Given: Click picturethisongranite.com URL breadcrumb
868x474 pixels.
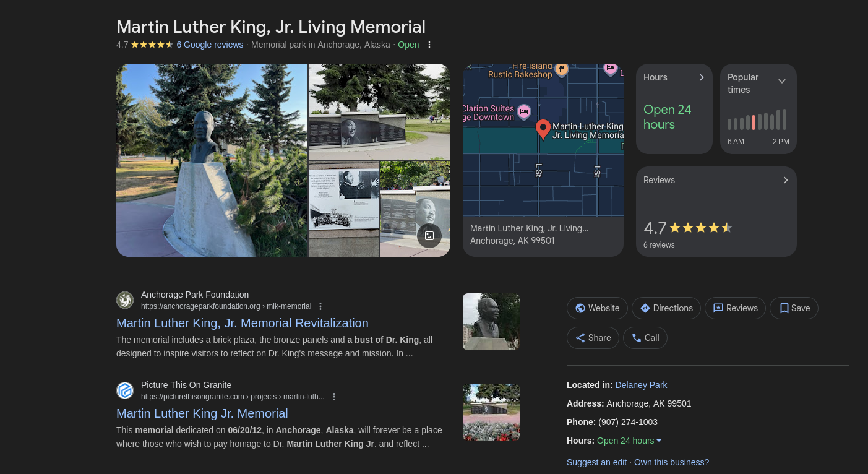Looking at the screenshot, I should 233,397.
